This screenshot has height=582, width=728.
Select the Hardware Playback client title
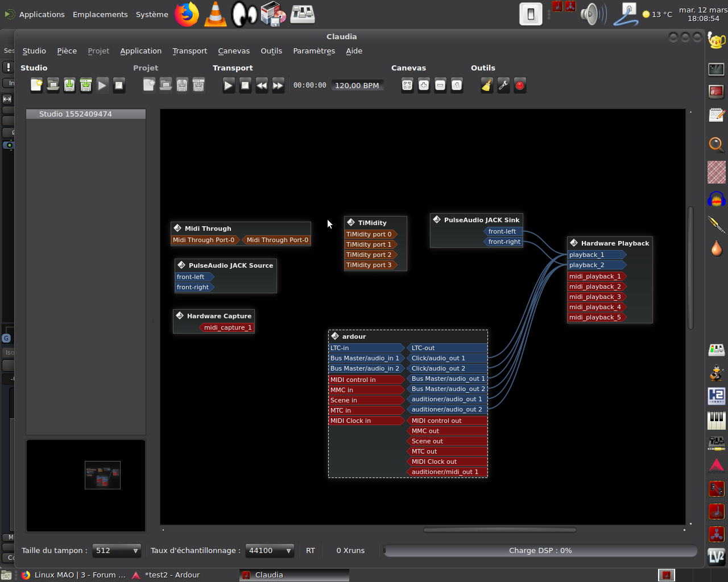615,243
